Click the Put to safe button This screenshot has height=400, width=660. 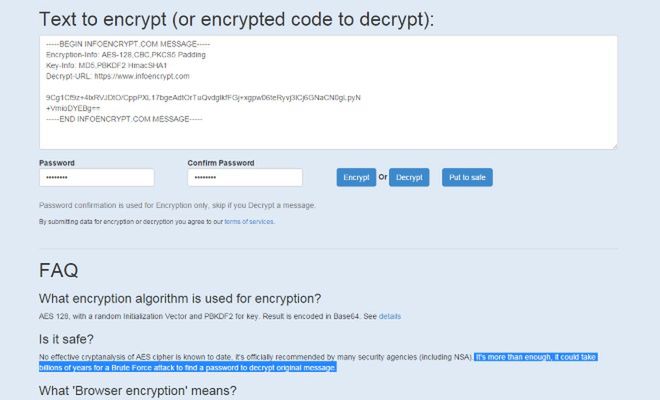click(x=467, y=177)
